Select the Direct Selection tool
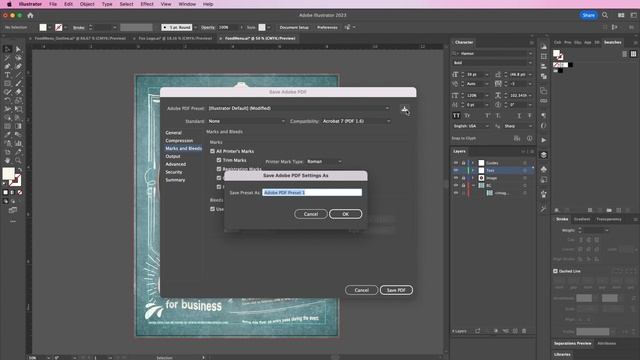 click(18, 49)
